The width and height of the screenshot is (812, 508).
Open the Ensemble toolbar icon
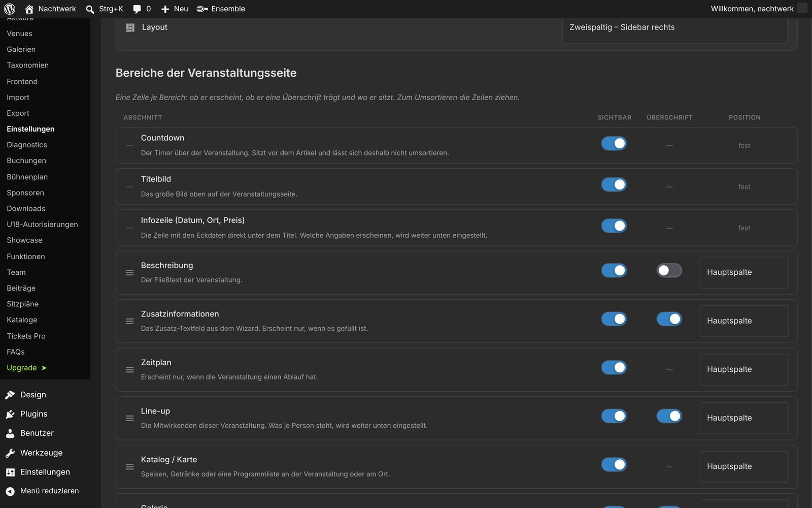(202, 9)
